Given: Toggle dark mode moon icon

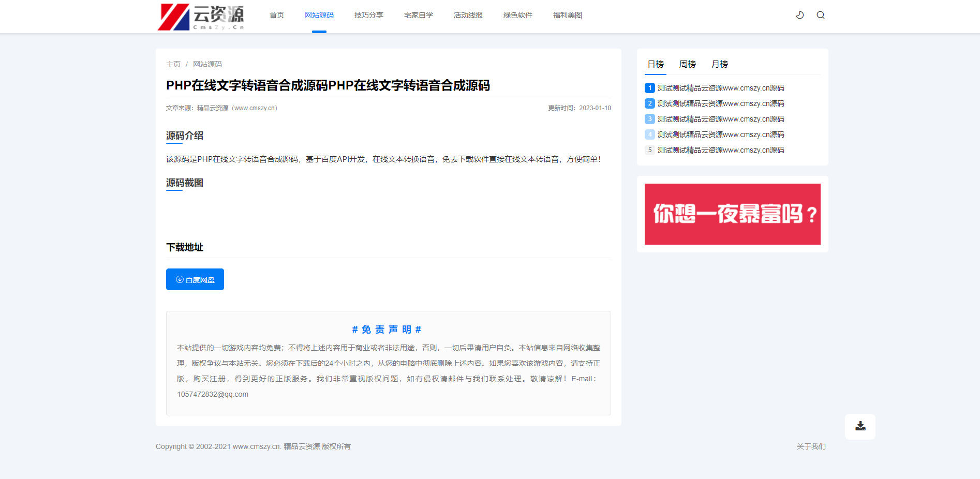Looking at the screenshot, I should pyautogui.click(x=800, y=15).
